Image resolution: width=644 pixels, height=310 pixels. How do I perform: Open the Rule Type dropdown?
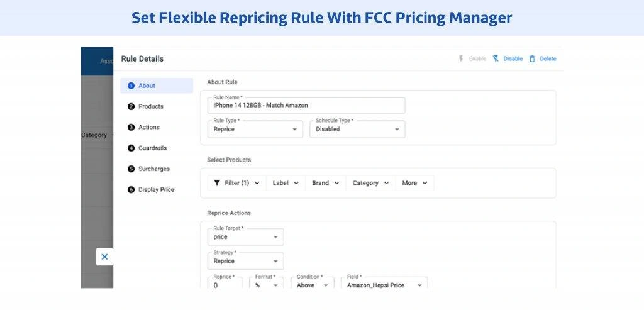point(255,129)
